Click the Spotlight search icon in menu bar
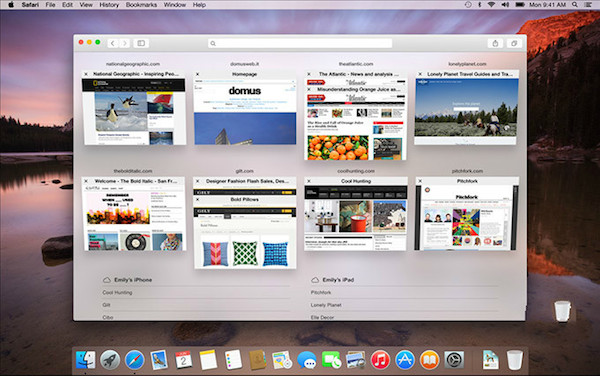Image resolution: width=600 pixels, height=376 pixels. tap(575, 5)
